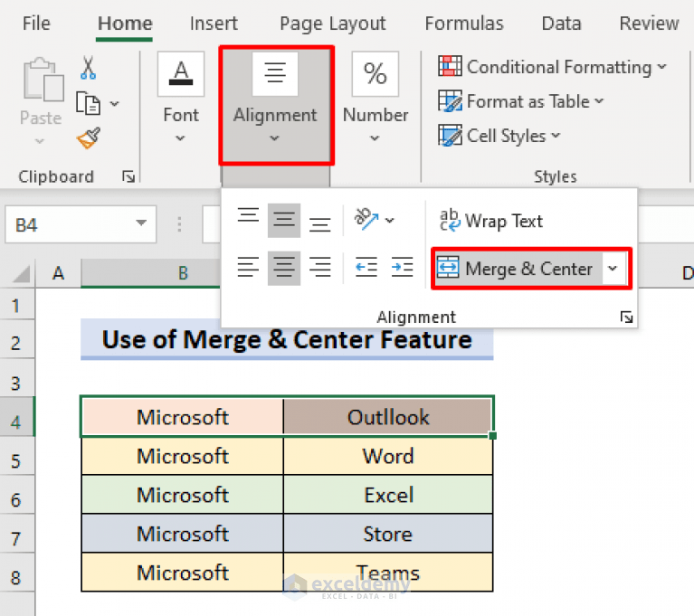Select the 'Store' cell
This screenshot has width=694, height=616.
[388, 534]
